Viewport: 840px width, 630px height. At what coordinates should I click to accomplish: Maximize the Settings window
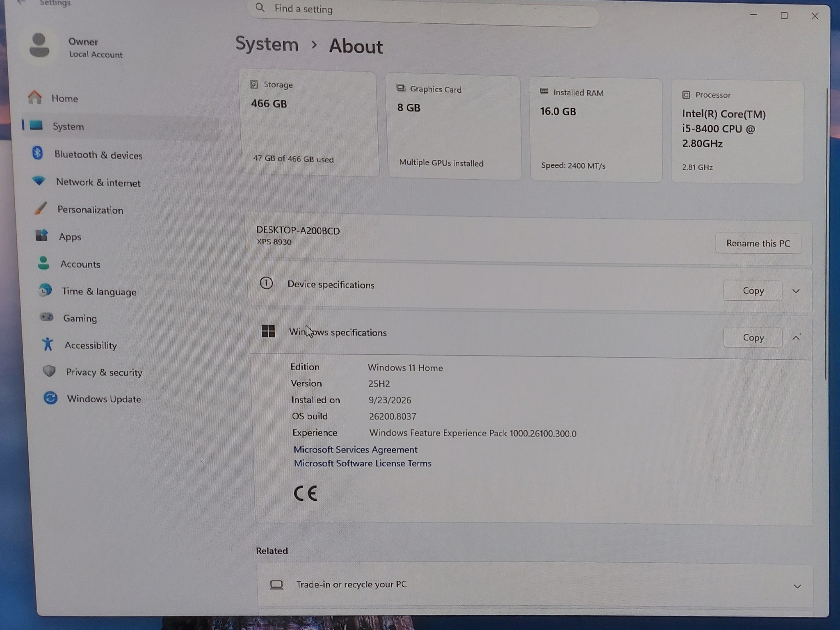click(784, 16)
